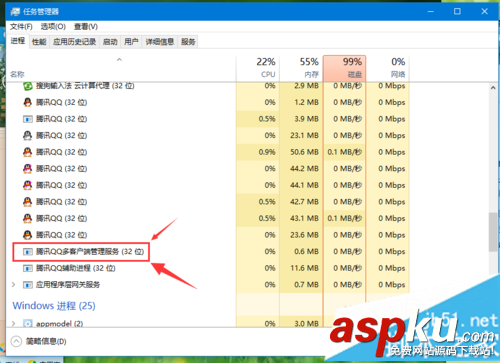Image resolution: width=500 pixels, height=363 pixels.
Task: Select 搜狗输入法 云计算代理 (32 位) row
Action: (x=85, y=86)
